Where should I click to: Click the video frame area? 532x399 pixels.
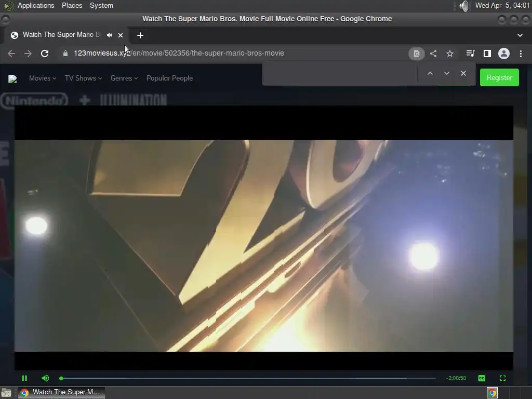point(263,237)
